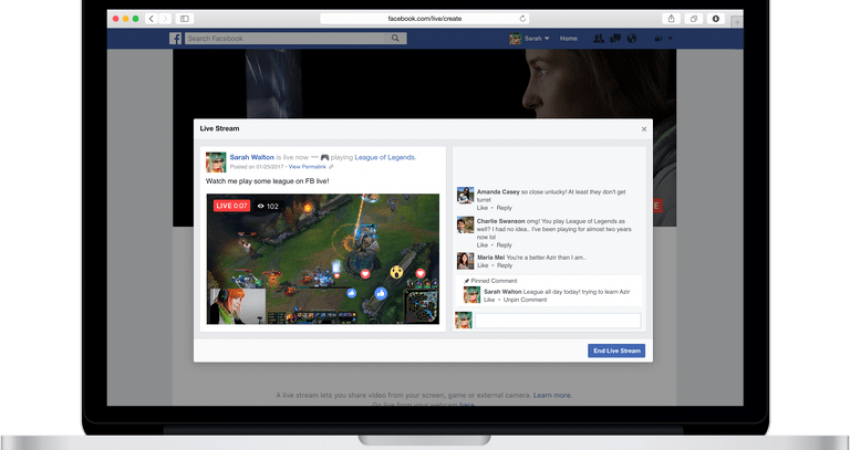Reply to Amanda Casey's comment
This screenshot has height=450, width=850.
coord(504,208)
